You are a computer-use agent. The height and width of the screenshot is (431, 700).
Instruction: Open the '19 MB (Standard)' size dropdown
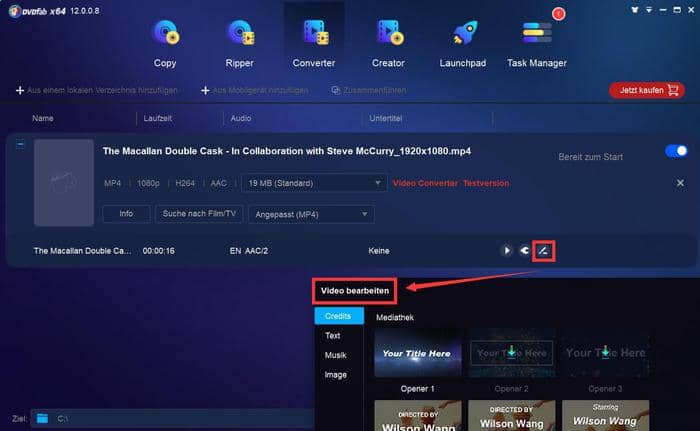pos(314,183)
